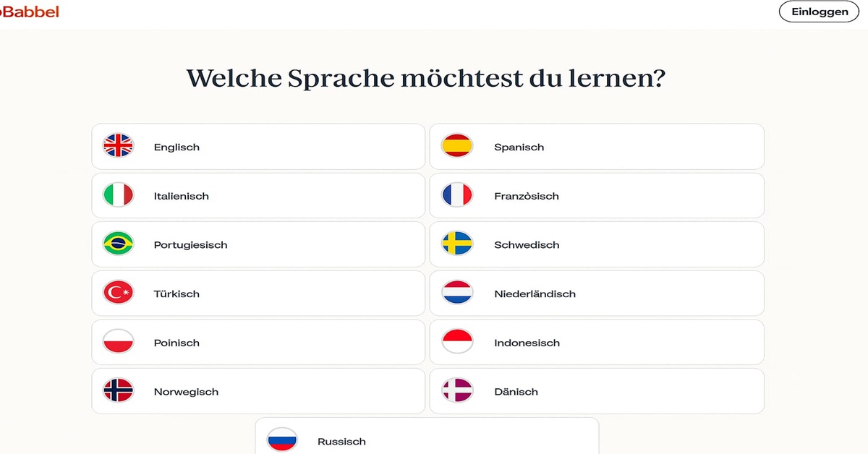Select the French flag icon
The height and width of the screenshot is (454, 868).
click(457, 195)
